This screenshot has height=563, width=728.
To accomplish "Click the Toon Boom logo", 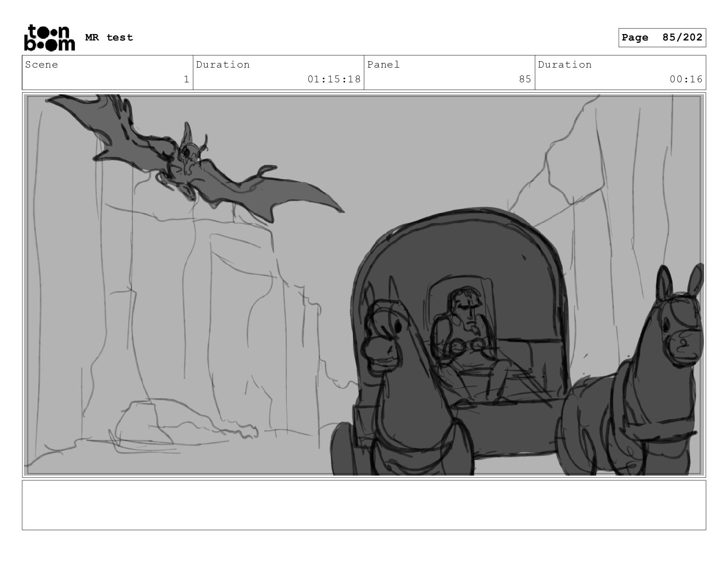I will [49, 38].
